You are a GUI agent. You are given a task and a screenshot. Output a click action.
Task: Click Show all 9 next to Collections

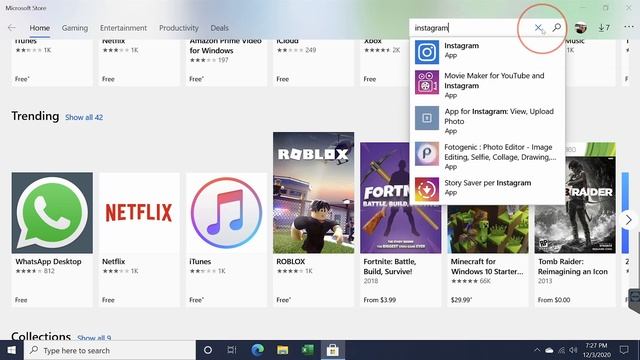point(94,338)
